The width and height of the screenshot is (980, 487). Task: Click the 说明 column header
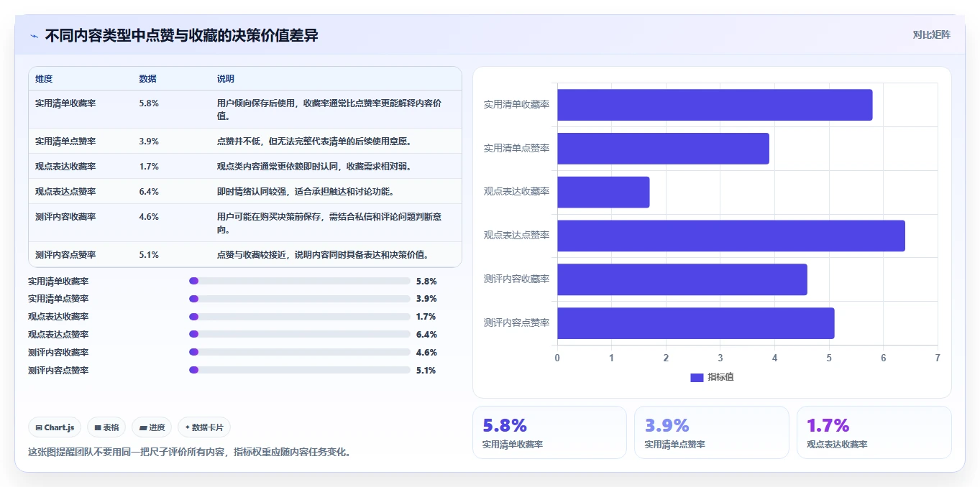click(226, 79)
